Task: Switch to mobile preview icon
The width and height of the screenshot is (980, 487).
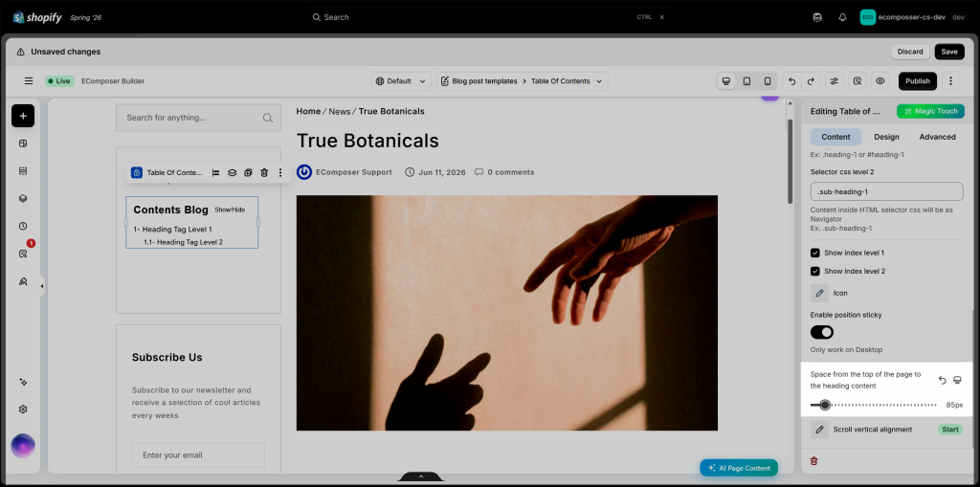Action: (767, 81)
